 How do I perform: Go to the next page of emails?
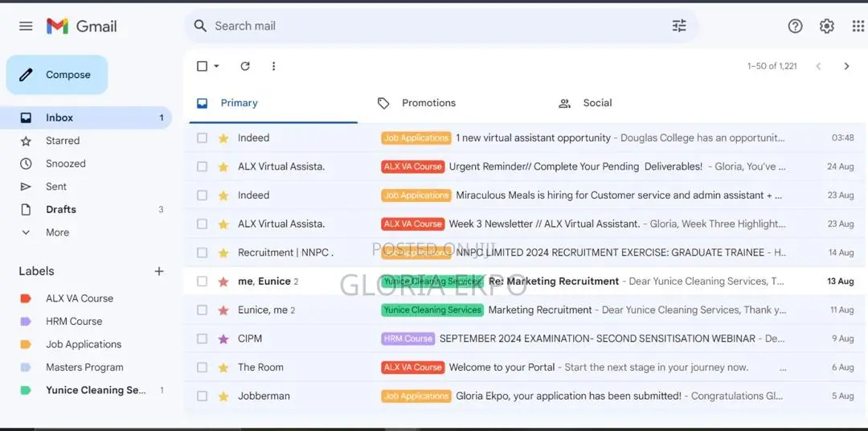pos(846,66)
